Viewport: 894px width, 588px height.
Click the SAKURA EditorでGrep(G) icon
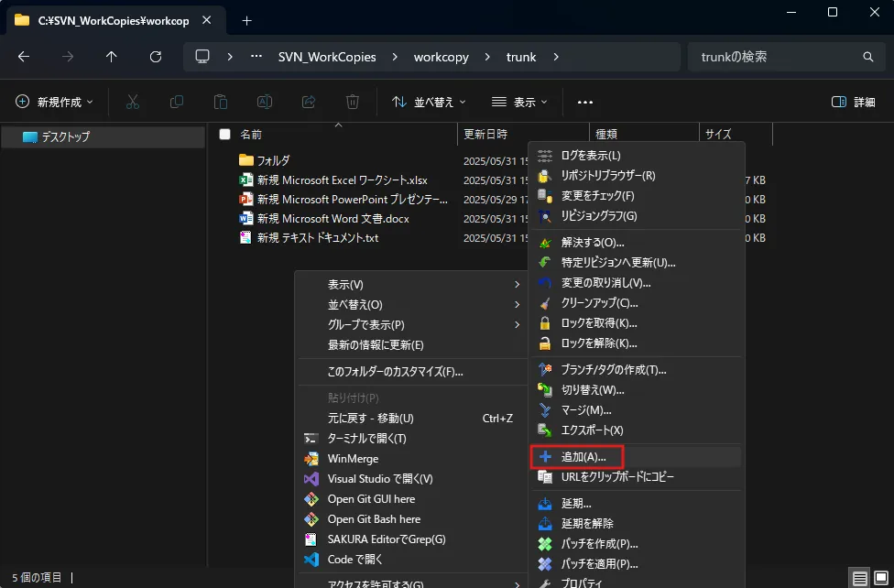311,539
